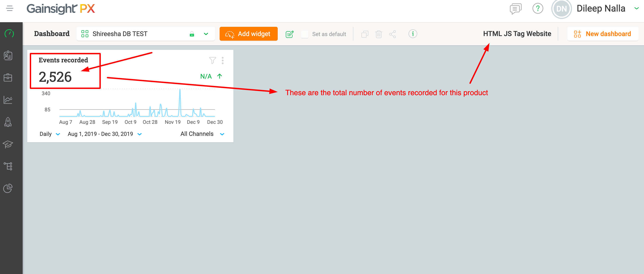
Task: Click the Events recorded widget title
Action: point(63,60)
